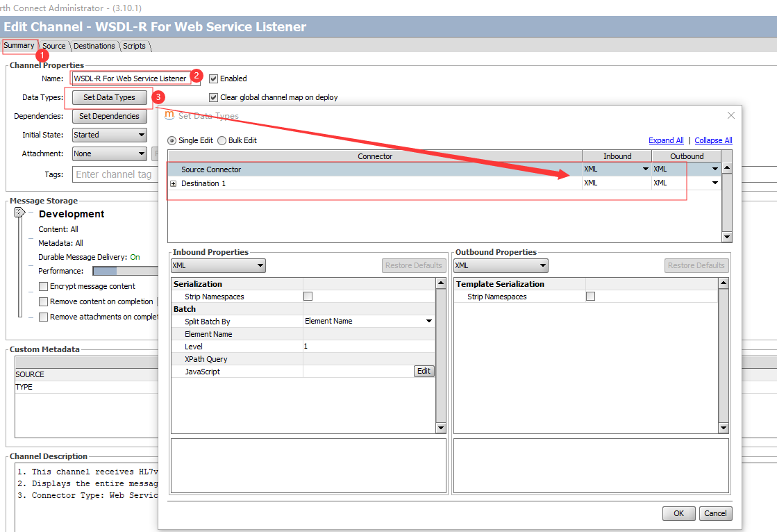Click the connector table scroll-down arrow
The image size is (777, 532).
(x=727, y=237)
